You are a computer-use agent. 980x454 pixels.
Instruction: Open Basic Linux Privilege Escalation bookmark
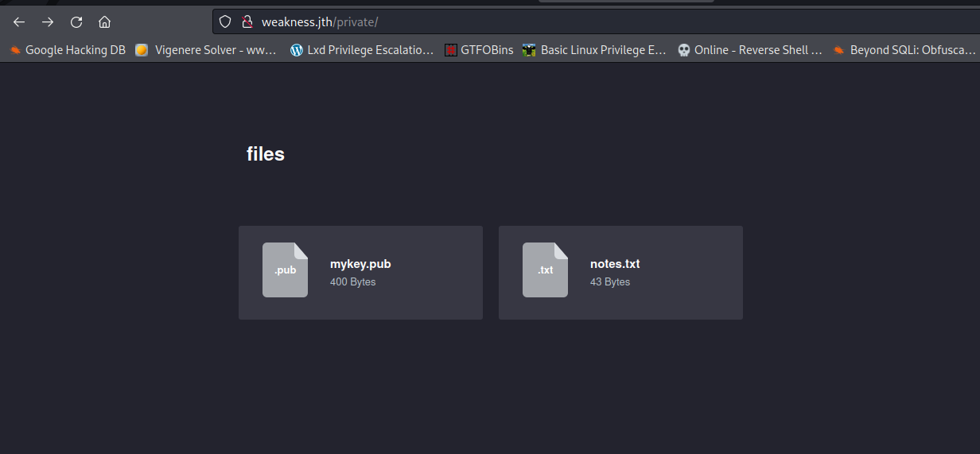click(x=594, y=50)
